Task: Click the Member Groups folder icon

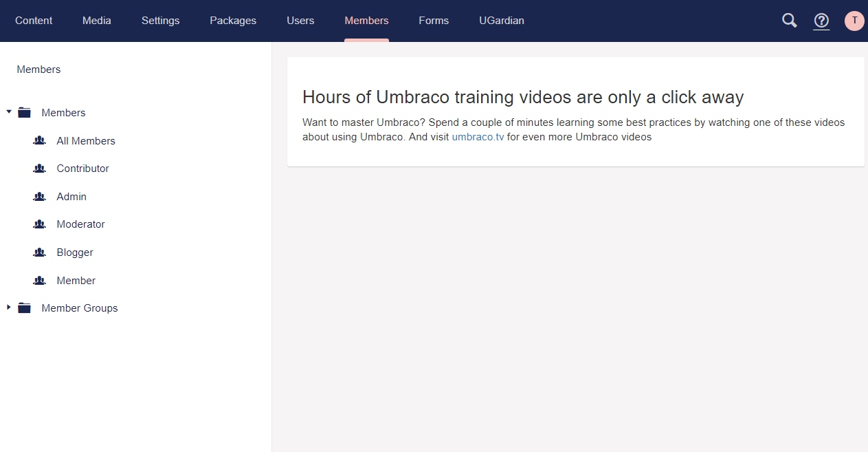Action: tap(25, 308)
